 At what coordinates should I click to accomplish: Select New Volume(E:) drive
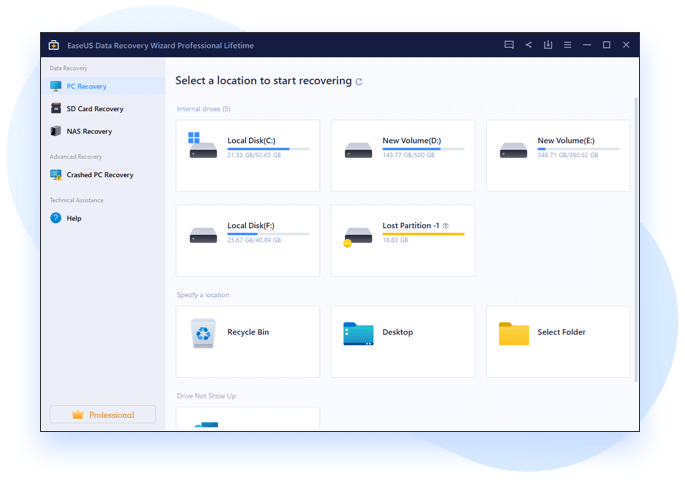(x=558, y=156)
